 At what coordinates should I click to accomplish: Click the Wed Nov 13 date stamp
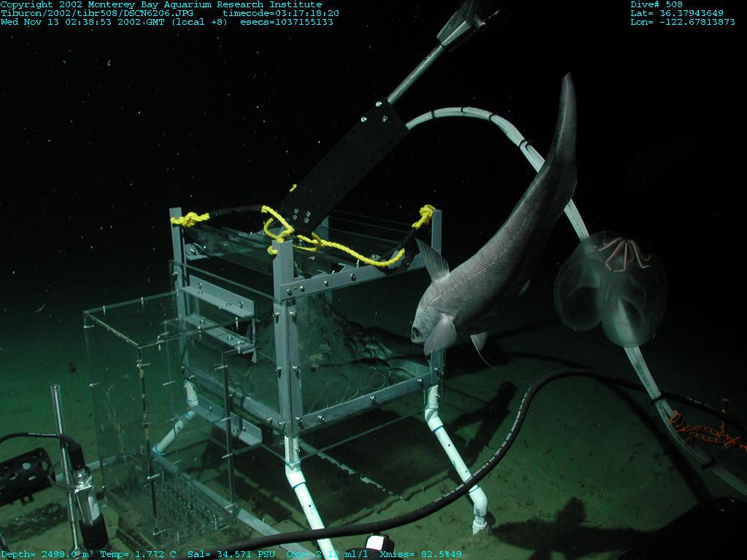(x=85, y=22)
